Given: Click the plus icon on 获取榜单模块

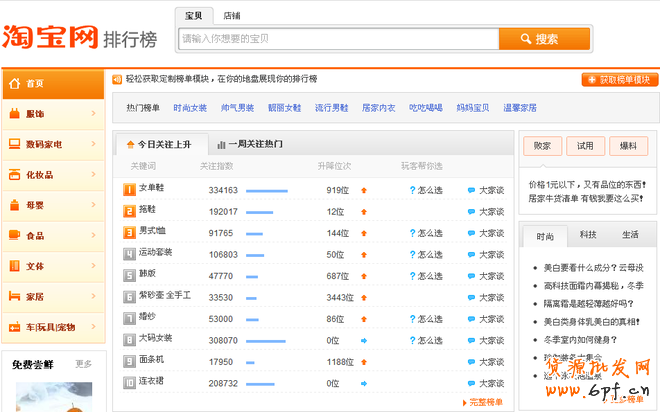Looking at the screenshot, I should click(591, 80).
